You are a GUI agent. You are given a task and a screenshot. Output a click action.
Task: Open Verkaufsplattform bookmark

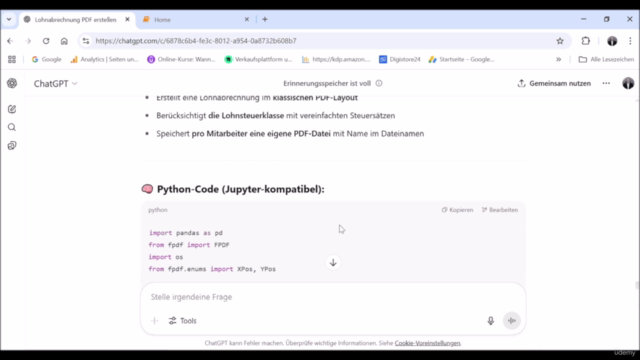point(259,59)
